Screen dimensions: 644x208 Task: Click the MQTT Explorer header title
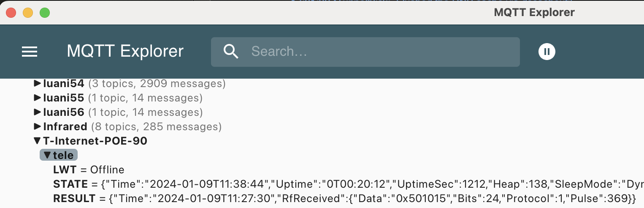[125, 52]
